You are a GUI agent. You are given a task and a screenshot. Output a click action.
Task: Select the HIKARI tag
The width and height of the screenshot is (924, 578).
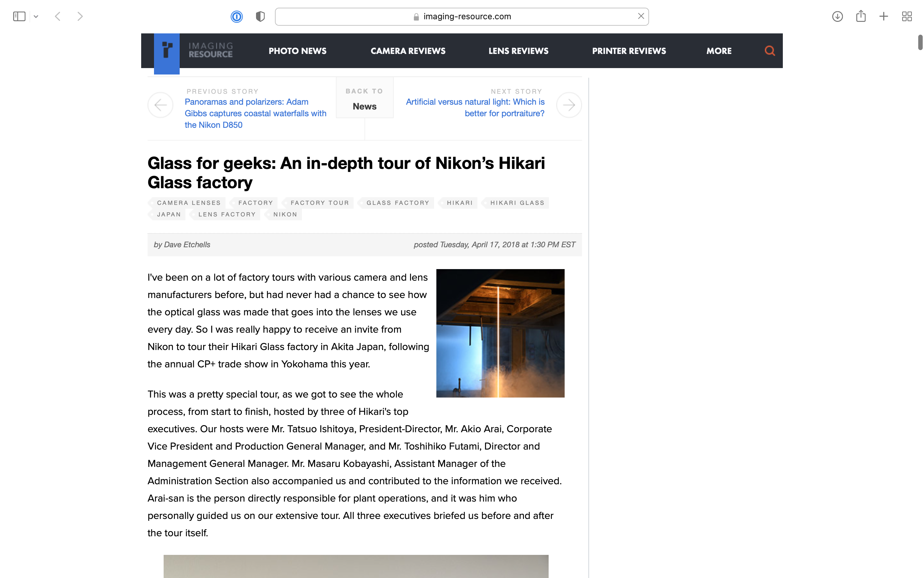click(458, 203)
